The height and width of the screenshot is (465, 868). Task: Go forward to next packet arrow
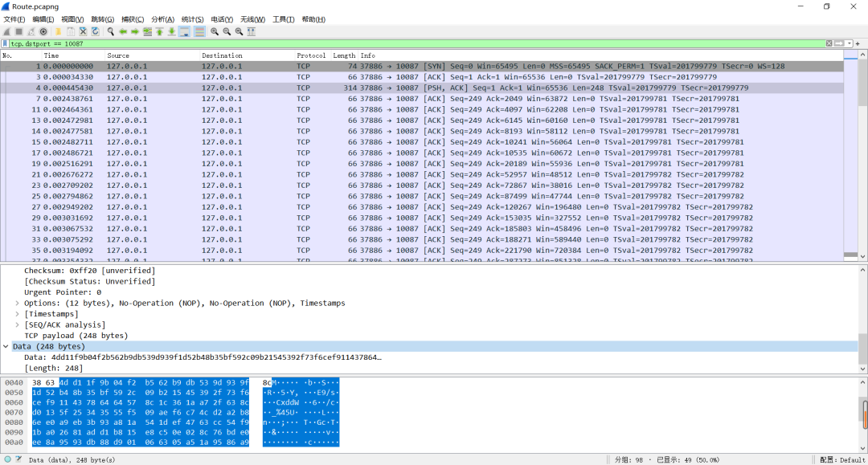point(135,31)
